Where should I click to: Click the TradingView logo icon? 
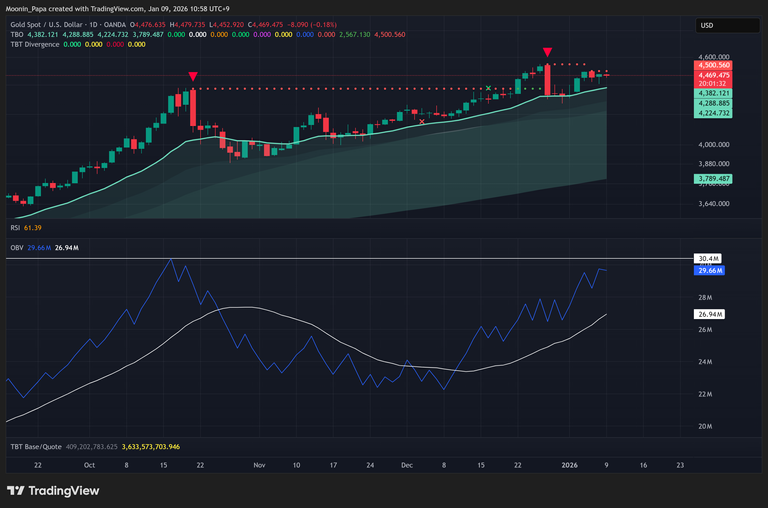click(x=15, y=490)
